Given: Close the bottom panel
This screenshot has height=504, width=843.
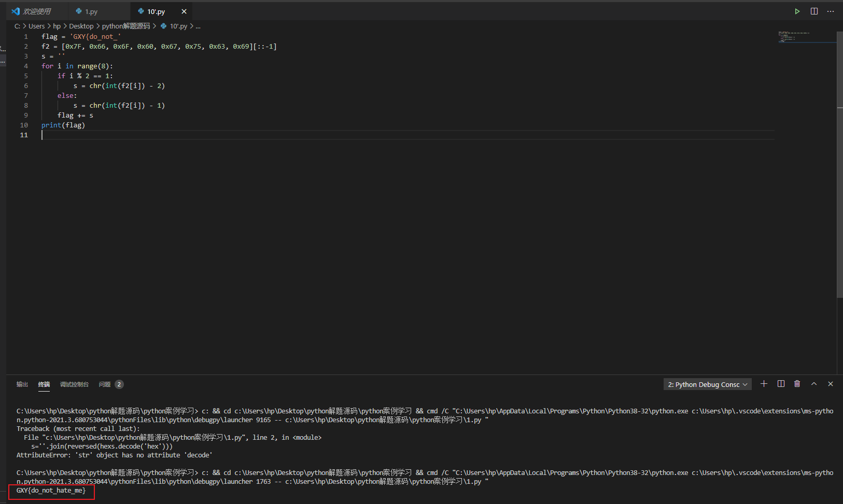Looking at the screenshot, I should pyautogui.click(x=831, y=384).
